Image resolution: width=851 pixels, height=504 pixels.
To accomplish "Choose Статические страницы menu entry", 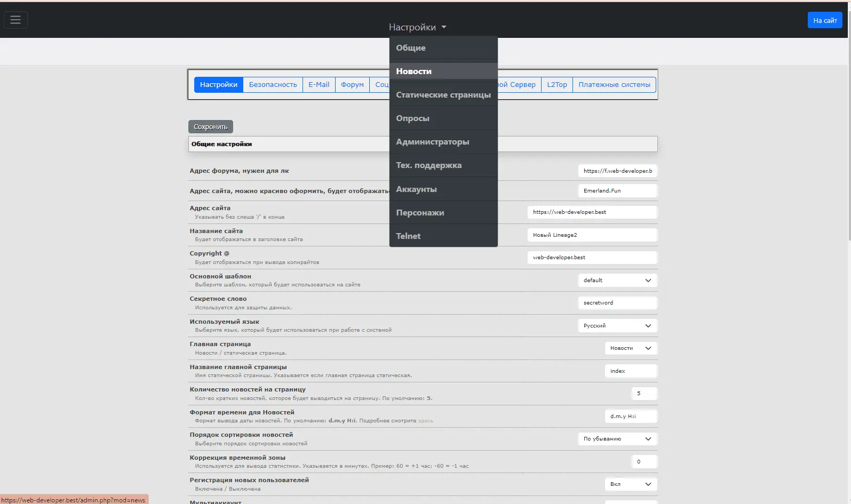I will point(443,95).
